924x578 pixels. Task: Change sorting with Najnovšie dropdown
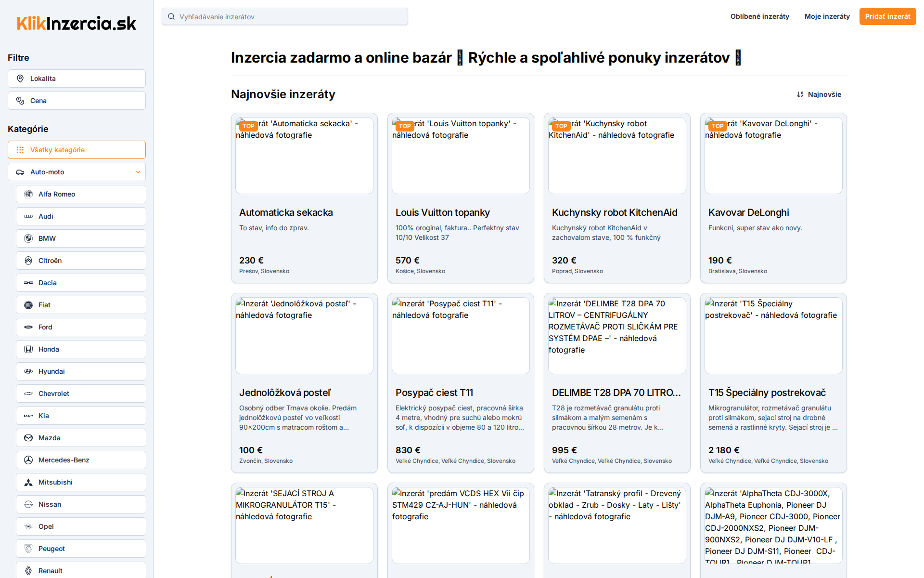click(819, 94)
